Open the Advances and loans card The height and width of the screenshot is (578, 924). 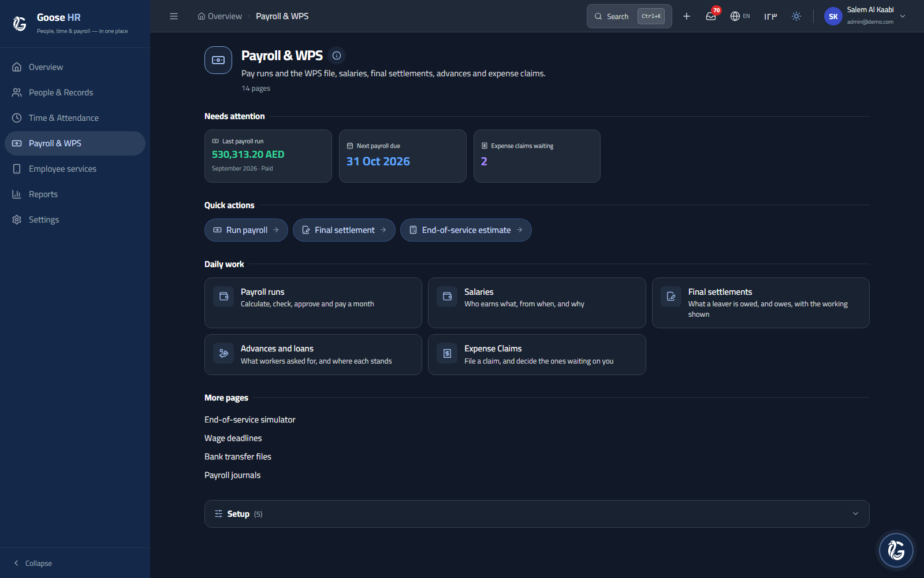[313, 354]
